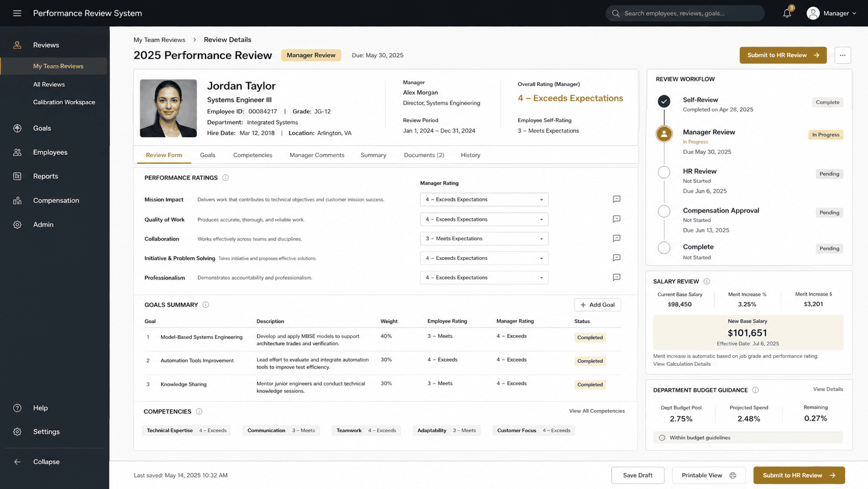
Task: Open the Help question mark icon
Action: click(17, 408)
